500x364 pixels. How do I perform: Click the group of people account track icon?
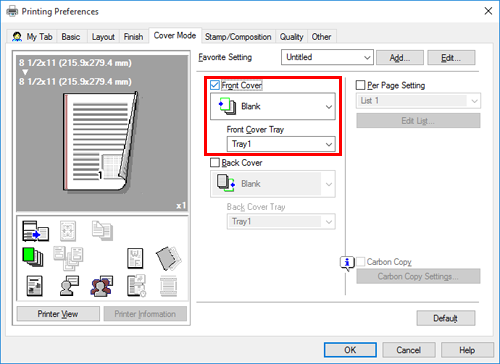pos(101,286)
